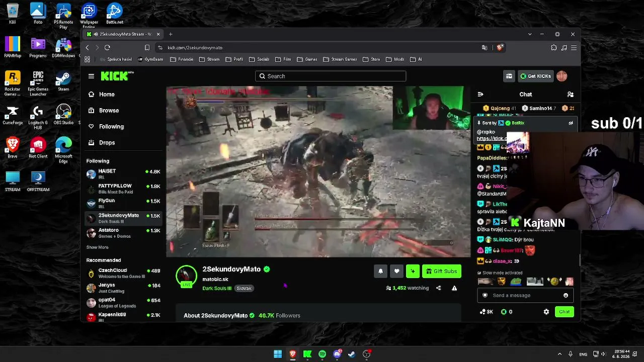Open the Kick shop icon beside Get KICKs

pos(509,76)
